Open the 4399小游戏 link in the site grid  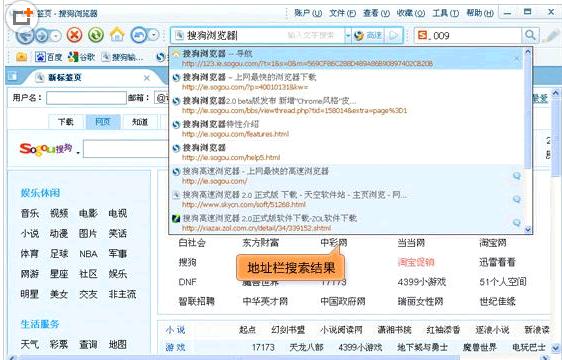(422, 282)
